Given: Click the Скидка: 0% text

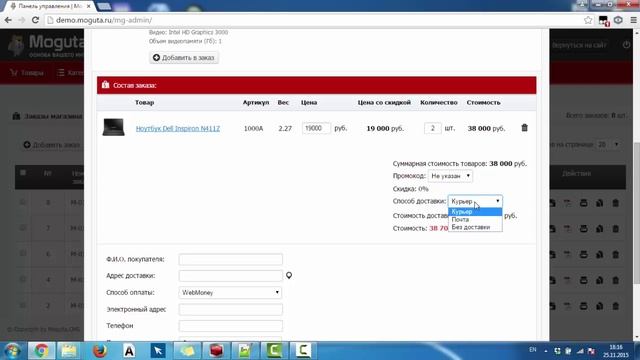Looking at the screenshot, I should [x=410, y=189].
